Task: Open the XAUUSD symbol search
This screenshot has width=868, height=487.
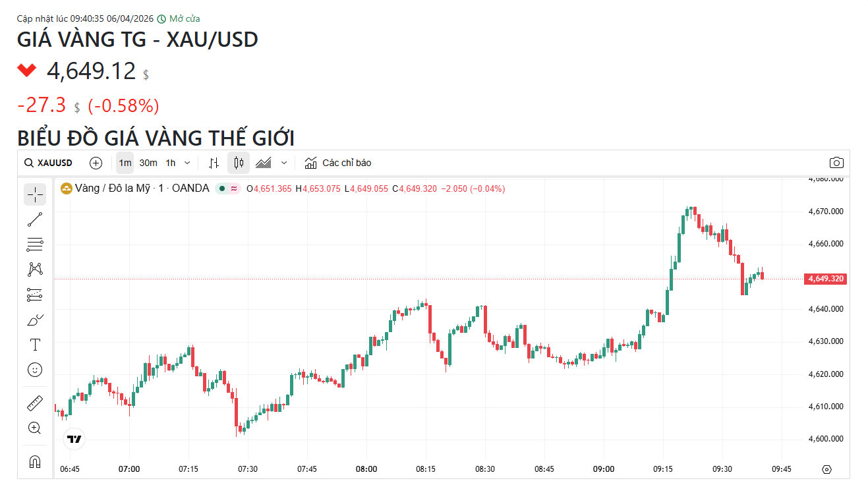Action: tap(49, 163)
